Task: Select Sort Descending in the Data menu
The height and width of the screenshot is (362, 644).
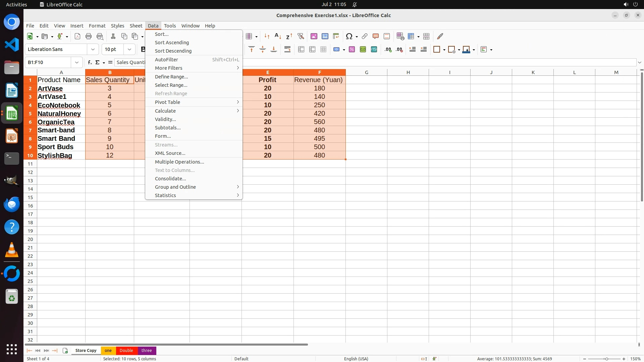Action: point(173,51)
